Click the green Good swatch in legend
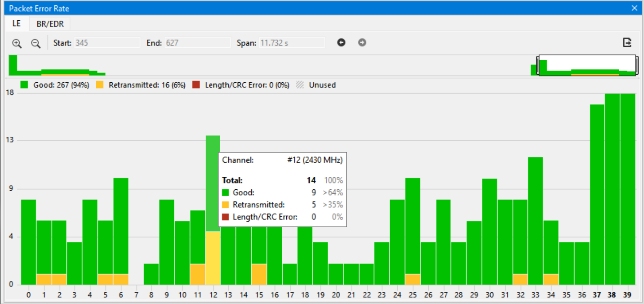Screen dimensions: 644x304 point(25,85)
